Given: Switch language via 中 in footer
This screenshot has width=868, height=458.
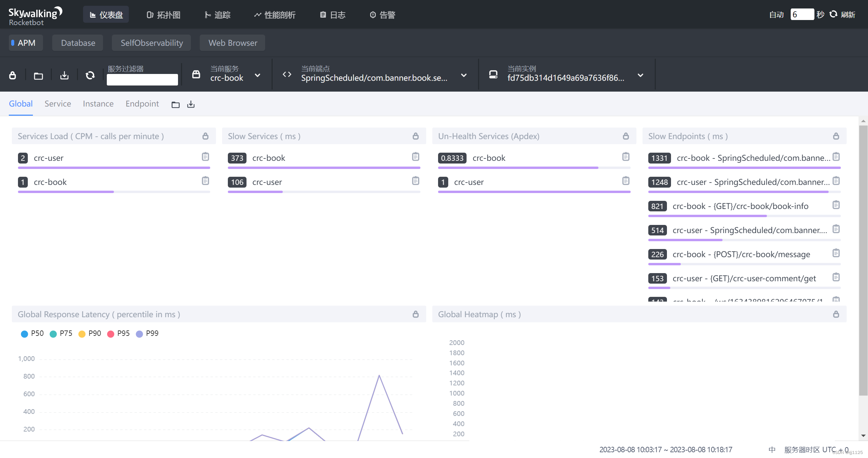Looking at the screenshot, I should [x=772, y=450].
